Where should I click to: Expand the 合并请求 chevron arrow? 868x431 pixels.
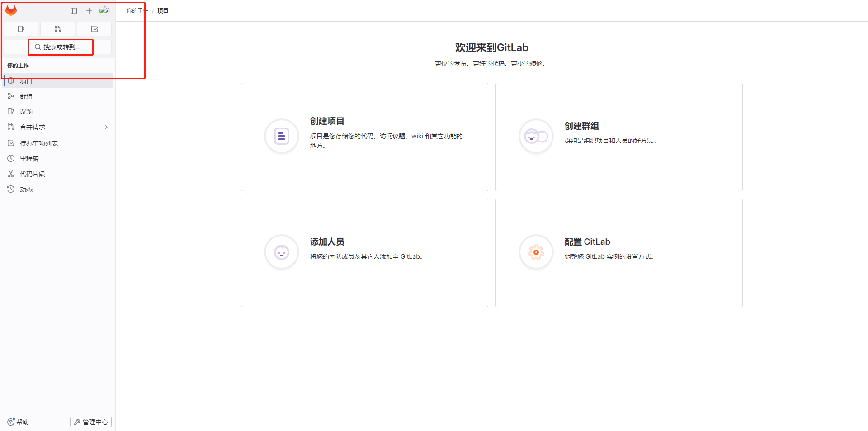[107, 127]
